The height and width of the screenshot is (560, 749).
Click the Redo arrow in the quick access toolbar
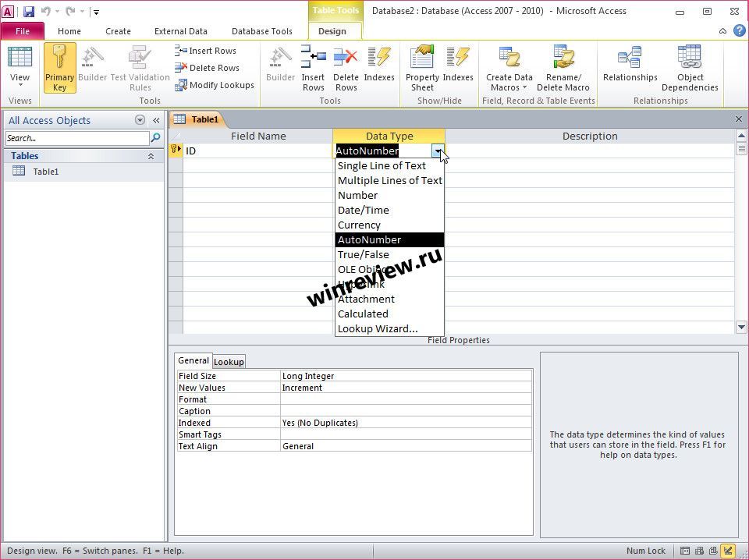tap(71, 12)
